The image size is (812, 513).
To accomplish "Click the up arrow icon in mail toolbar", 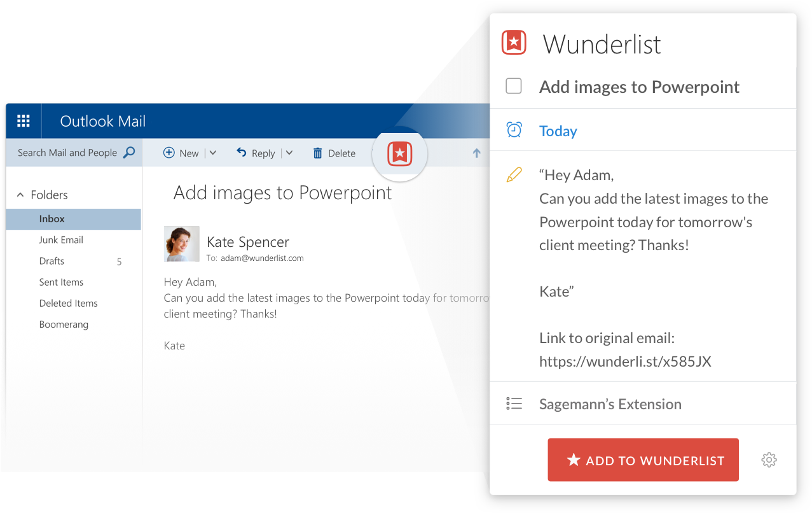I will pos(476,153).
